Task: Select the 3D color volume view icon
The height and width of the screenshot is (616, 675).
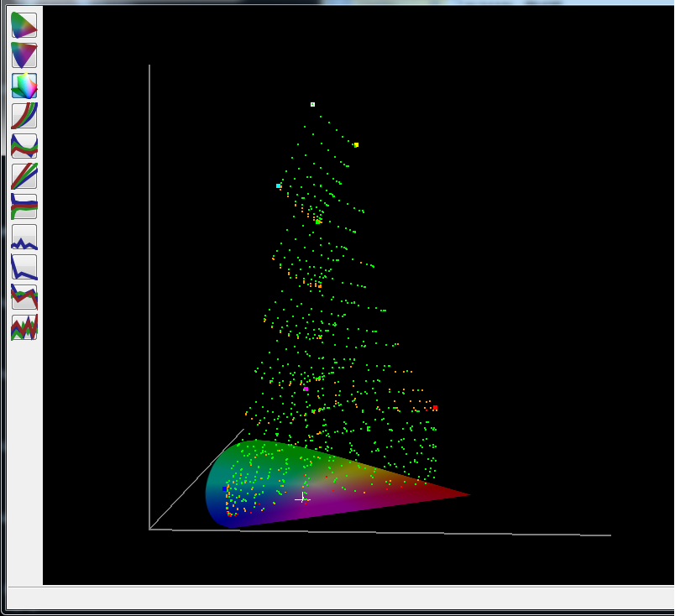Action: pos(24,86)
